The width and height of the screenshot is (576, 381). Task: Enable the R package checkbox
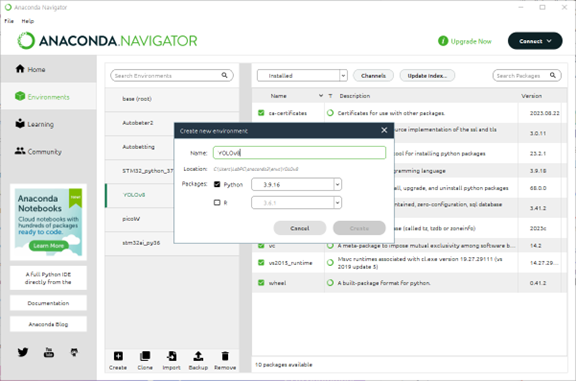pos(217,202)
